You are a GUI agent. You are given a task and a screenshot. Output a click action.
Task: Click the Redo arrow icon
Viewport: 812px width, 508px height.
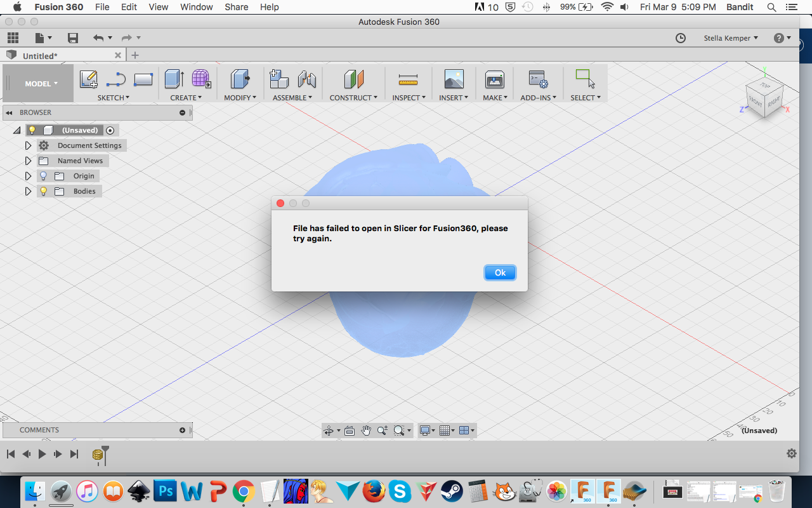[x=126, y=38]
